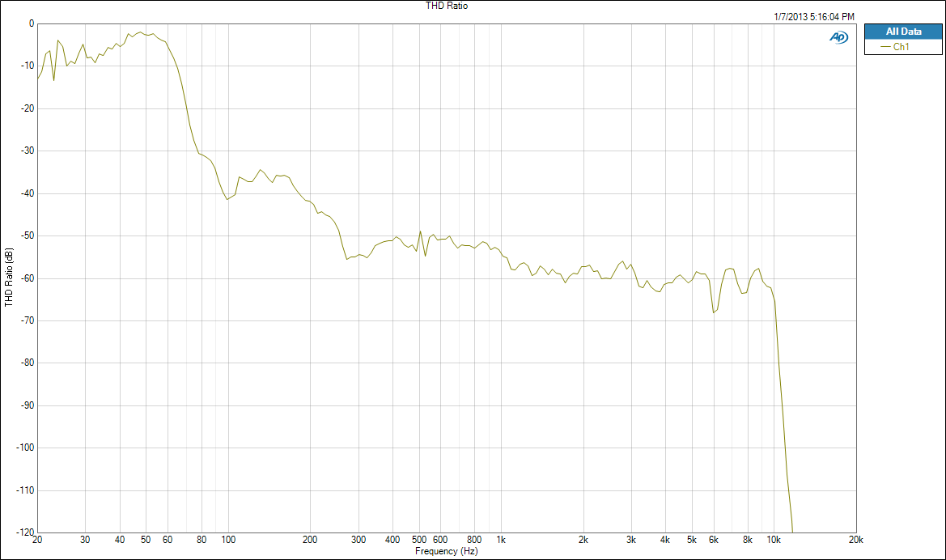Select the Ch1 legend entry
Viewport: 946px width, 560px height.
tap(903, 47)
